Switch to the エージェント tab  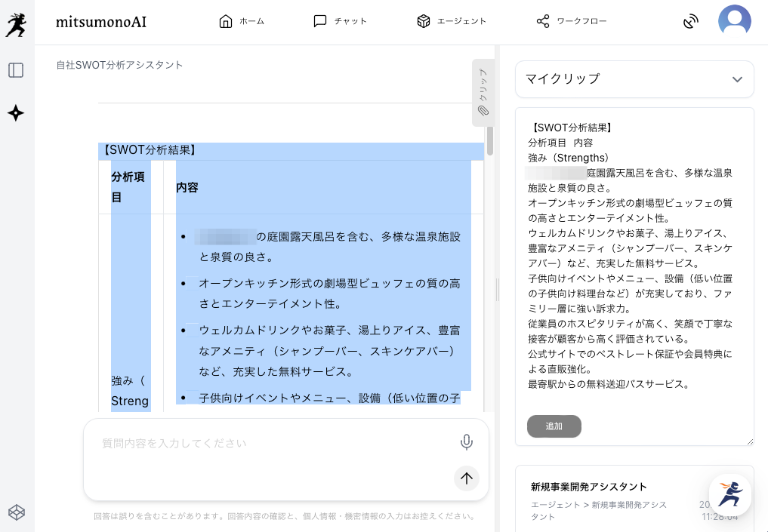(452, 21)
